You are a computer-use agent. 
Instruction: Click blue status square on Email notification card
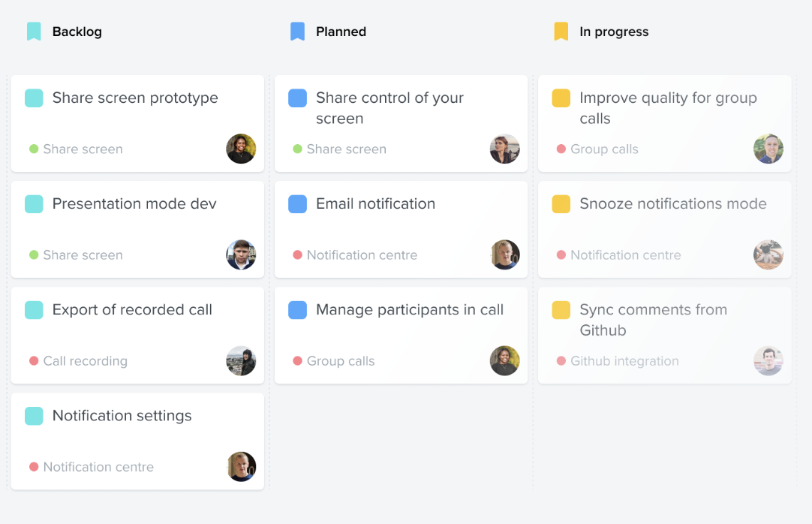tap(297, 204)
